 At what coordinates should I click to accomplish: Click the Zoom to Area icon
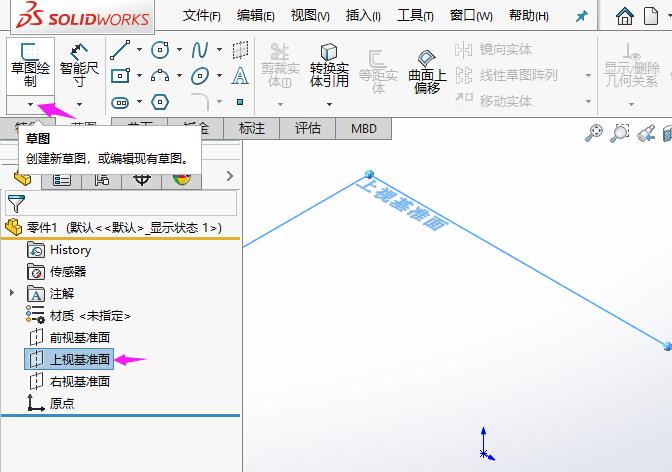[x=620, y=132]
